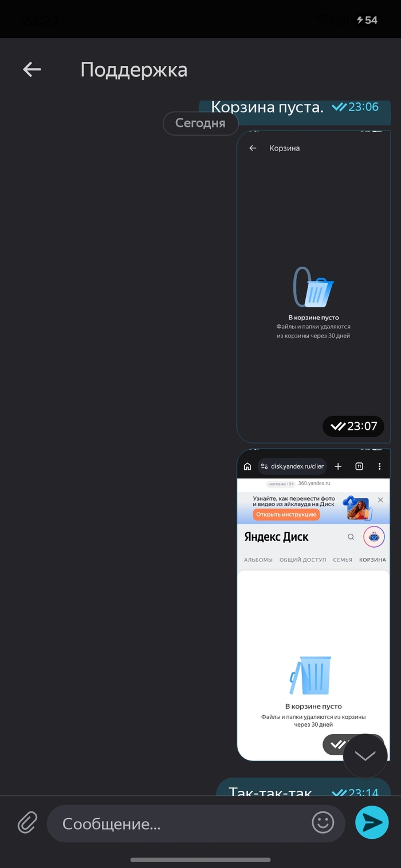This screenshot has width=401, height=868.
Task: Tap the АЛЬБОМЫ tab in screenshot
Action: [258, 560]
